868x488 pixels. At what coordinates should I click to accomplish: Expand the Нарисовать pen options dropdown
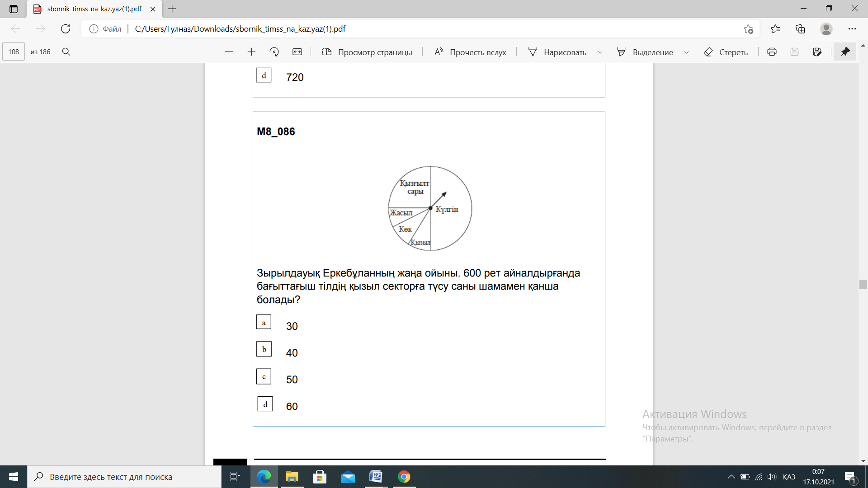click(600, 52)
